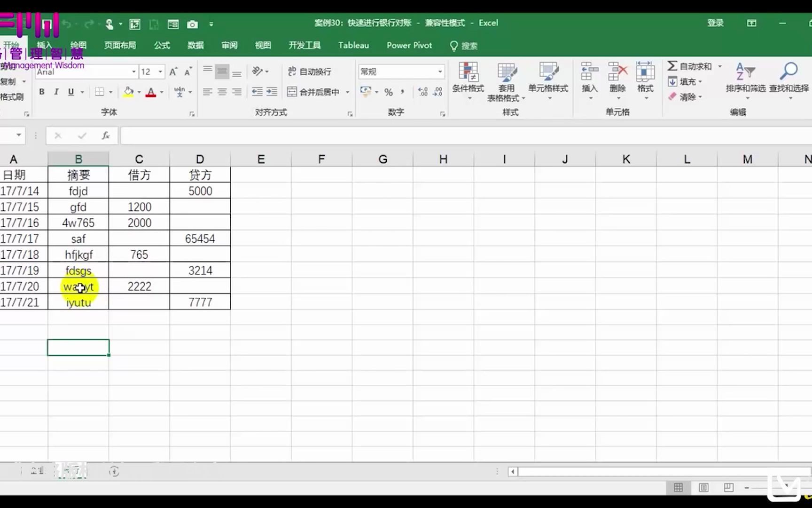Open font size dropdown showing 12
Image resolution: width=812 pixels, height=508 pixels.
pyautogui.click(x=160, y=71)
